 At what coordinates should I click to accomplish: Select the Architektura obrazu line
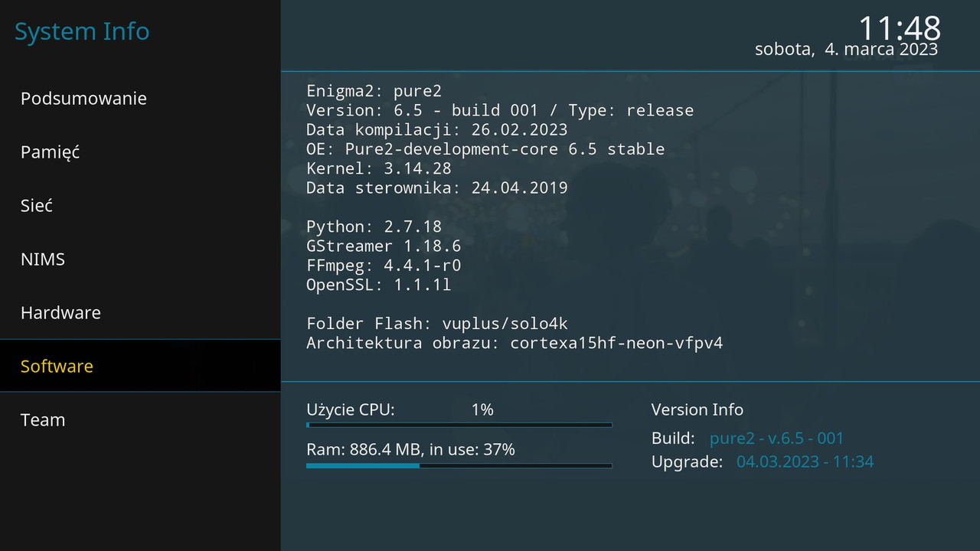514,343
